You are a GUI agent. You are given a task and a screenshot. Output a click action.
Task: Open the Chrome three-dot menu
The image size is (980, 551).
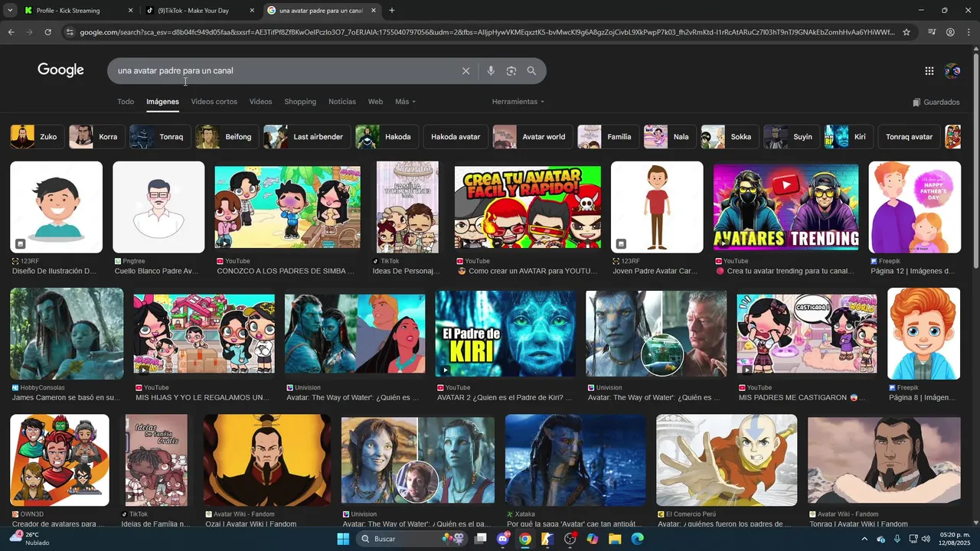[969, 32]
